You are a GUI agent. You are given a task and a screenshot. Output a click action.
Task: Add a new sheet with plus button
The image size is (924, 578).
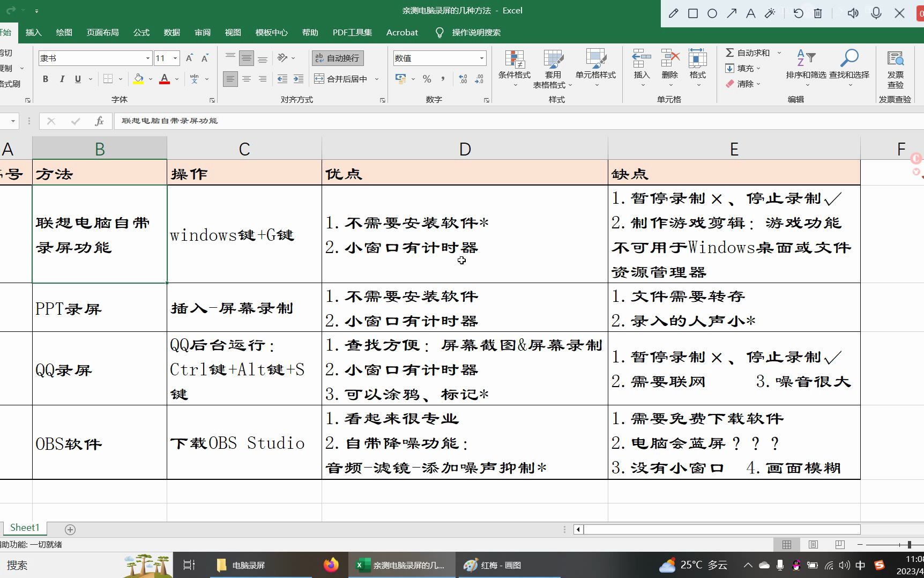pos(70,529)
